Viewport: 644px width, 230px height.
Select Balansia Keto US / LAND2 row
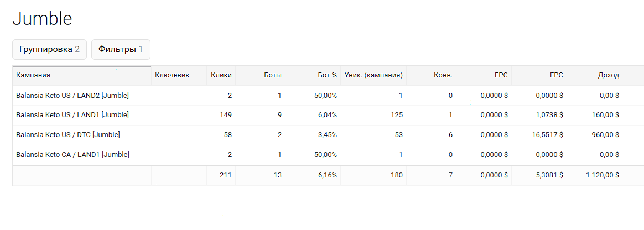(328, 96)
